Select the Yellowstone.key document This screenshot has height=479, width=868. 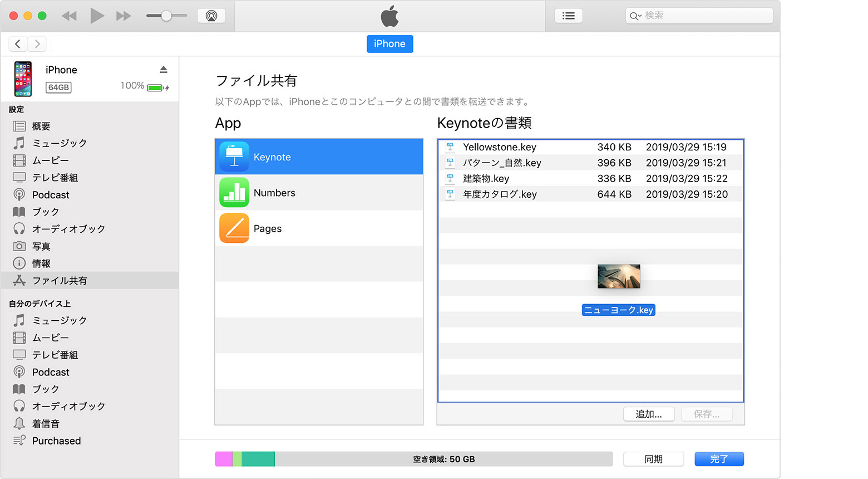click(x=591, y=147)
